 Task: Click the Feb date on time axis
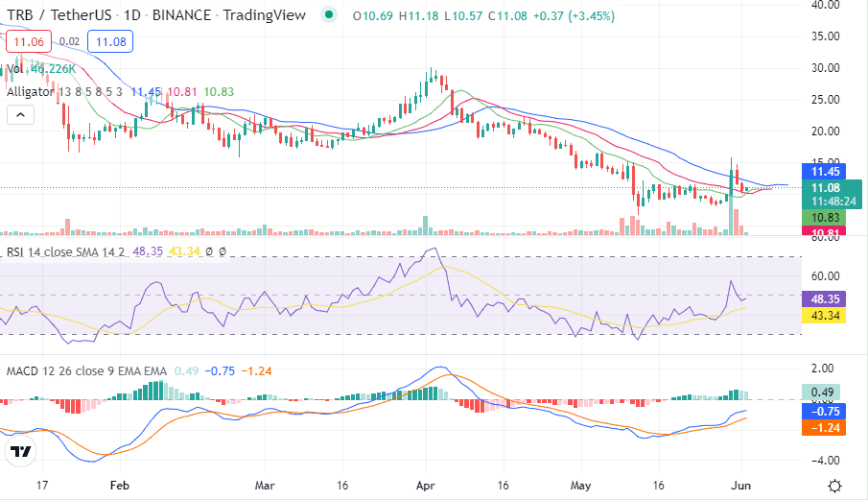click(x=120, y=486)
